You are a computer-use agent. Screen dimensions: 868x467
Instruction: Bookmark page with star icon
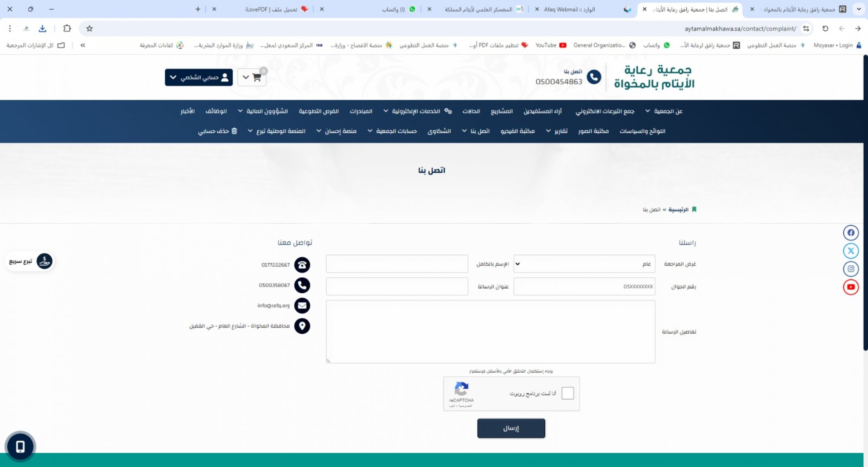tap(89, 28)
